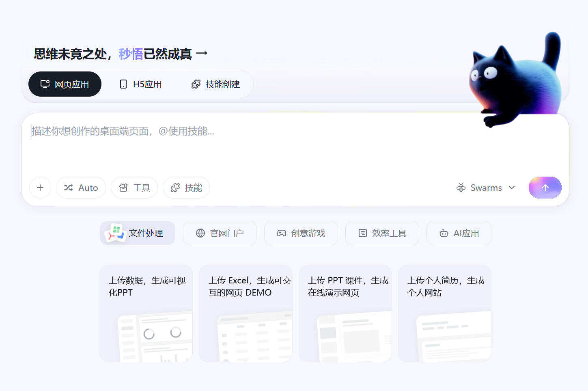
Task: Click the plus add attachment icon
Action: click(40, 188)
